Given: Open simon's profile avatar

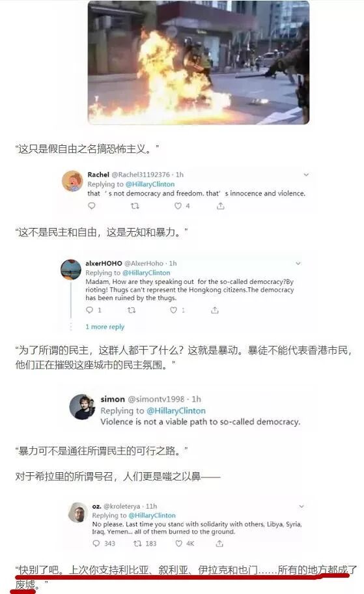Looking at the screenshot, I should pos(82,407).
